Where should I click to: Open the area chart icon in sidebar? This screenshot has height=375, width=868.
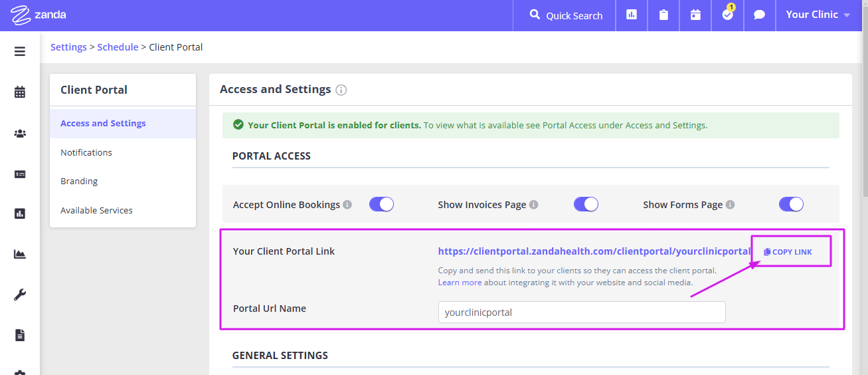click(x=20, y=254)
